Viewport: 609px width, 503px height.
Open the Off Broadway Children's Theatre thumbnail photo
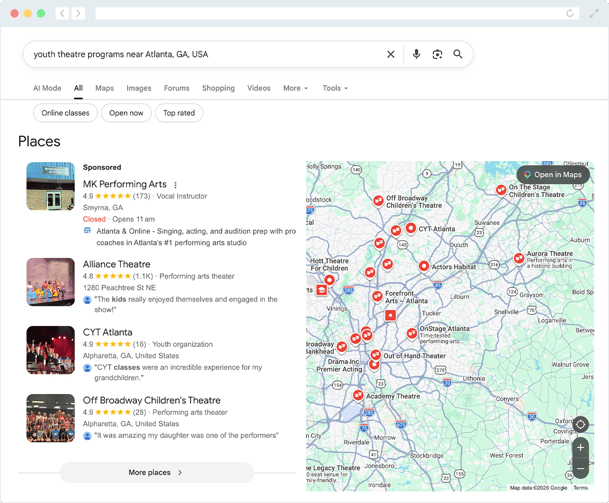pos(50,418)
